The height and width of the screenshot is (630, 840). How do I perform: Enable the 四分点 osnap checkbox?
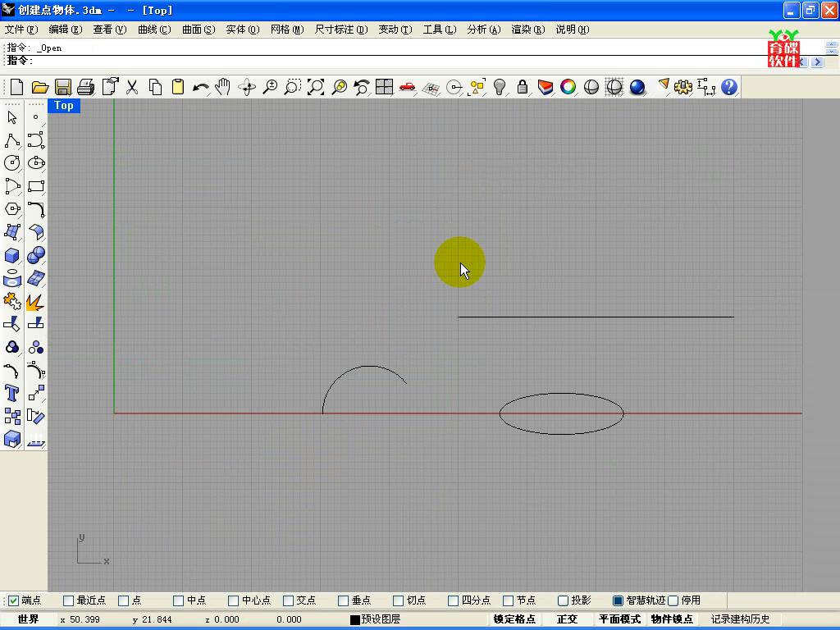tap(453, 600)
